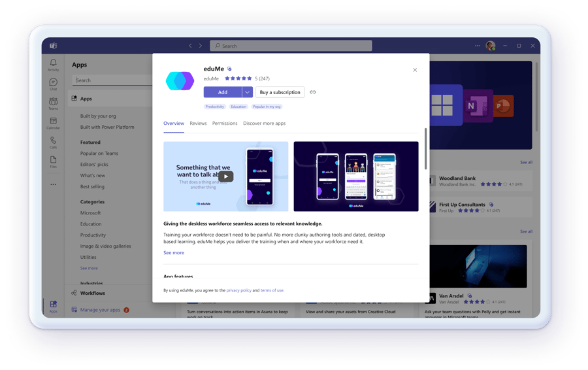Screen dimensions: 588x370
Task: Click See all above Woodland Bank
Action: click(526, 162)
